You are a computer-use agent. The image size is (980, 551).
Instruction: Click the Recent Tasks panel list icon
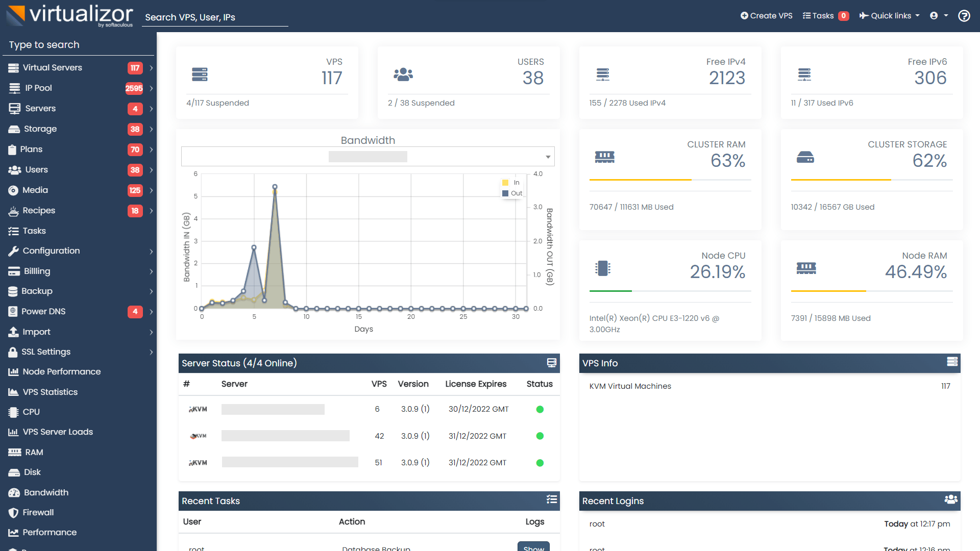pos(551,499)
